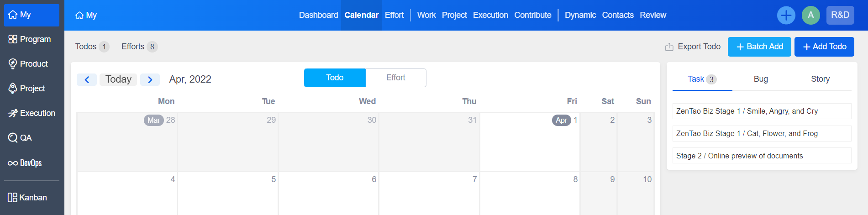Open the Dashboard menu item

click(x=318, y=15)
